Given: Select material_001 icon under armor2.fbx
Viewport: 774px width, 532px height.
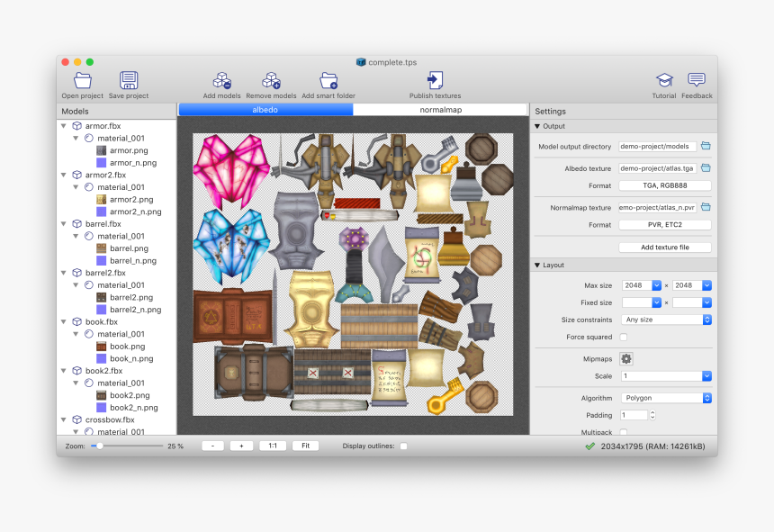Looking at the screenshot, I should [89, 187].
